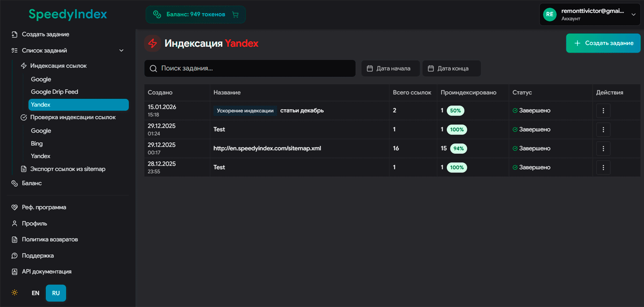The image size is (644, 307).
Task: Open Google Drip Feed task list
Action: (55, 92)
